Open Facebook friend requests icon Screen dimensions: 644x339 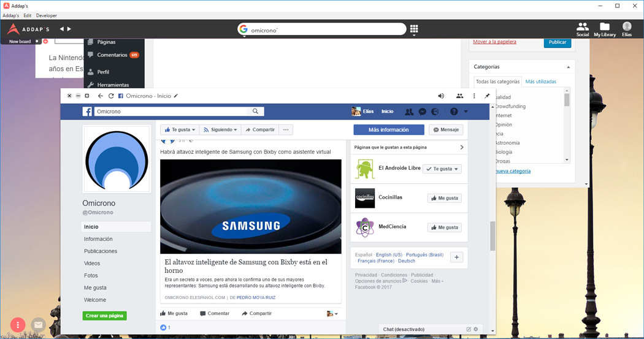tap(409, 111)
